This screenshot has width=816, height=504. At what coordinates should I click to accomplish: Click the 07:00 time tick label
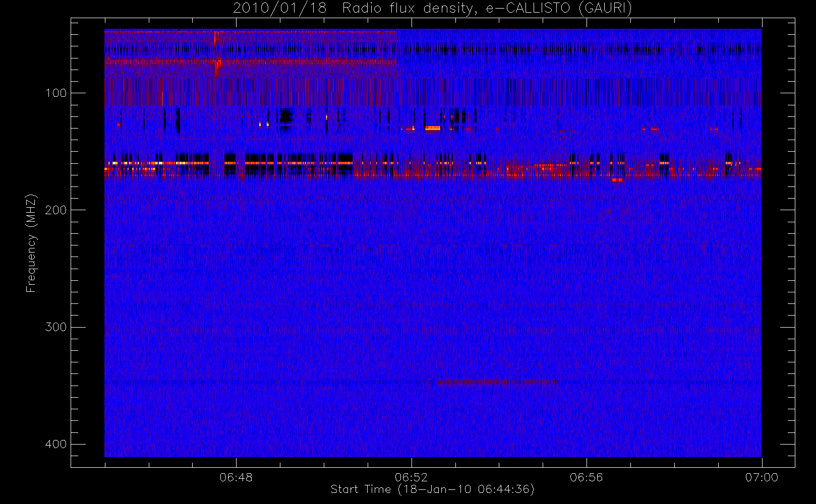pyautogui.click(x=762, y=477)
